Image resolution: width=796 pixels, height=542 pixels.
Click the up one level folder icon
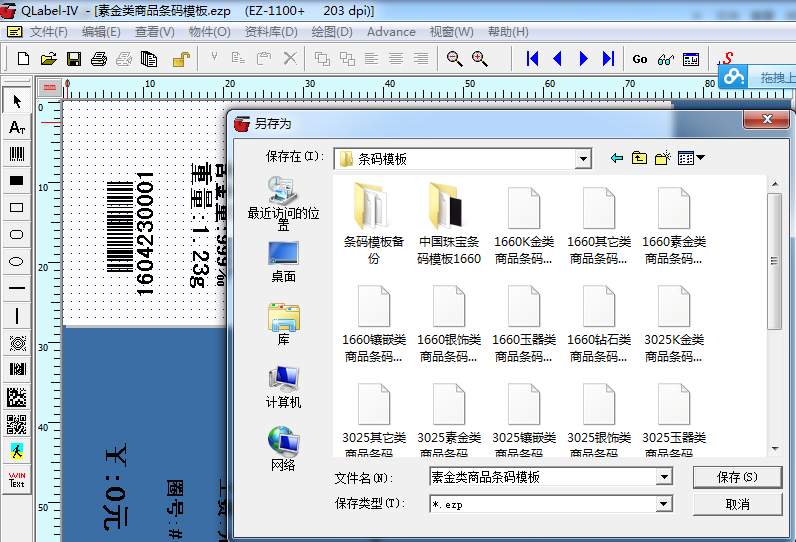point(639,158)
